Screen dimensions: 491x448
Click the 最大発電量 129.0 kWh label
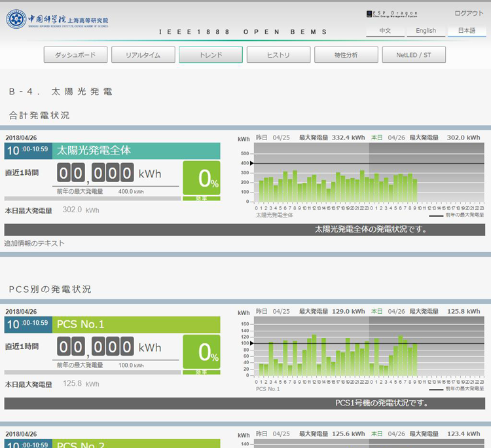point(332,311)
